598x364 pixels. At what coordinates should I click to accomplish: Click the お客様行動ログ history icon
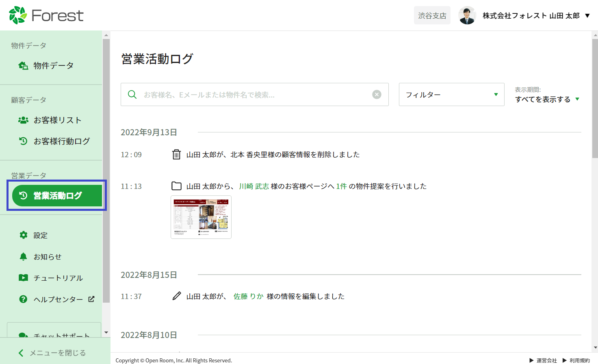point(23,141)
